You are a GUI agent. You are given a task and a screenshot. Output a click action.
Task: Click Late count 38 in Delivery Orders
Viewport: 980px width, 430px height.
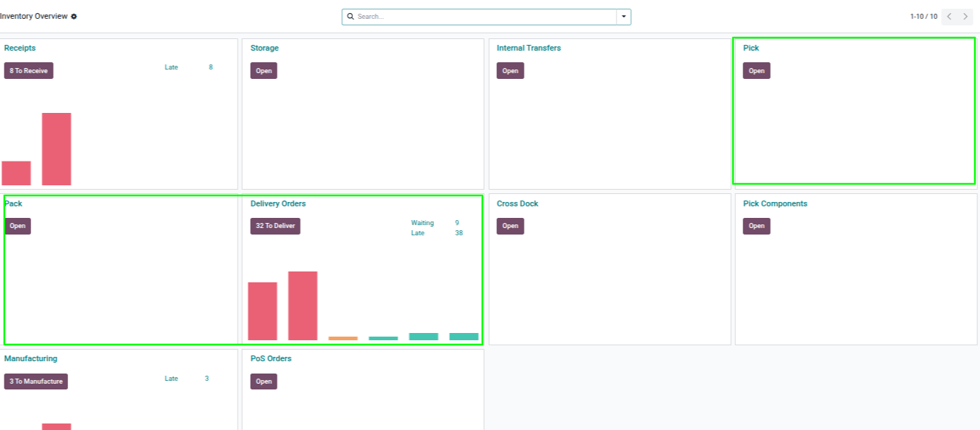(458, 233)
